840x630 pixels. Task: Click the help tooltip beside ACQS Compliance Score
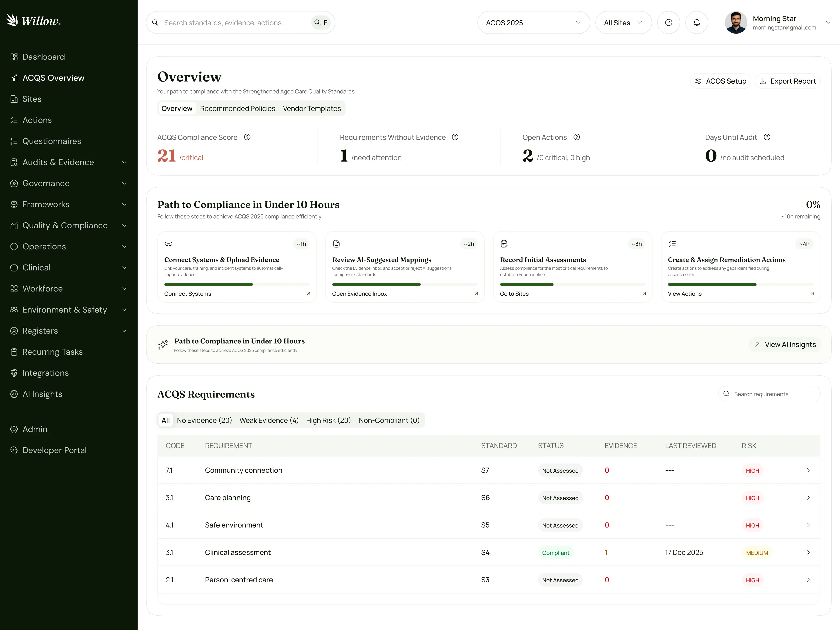point(247,137)
